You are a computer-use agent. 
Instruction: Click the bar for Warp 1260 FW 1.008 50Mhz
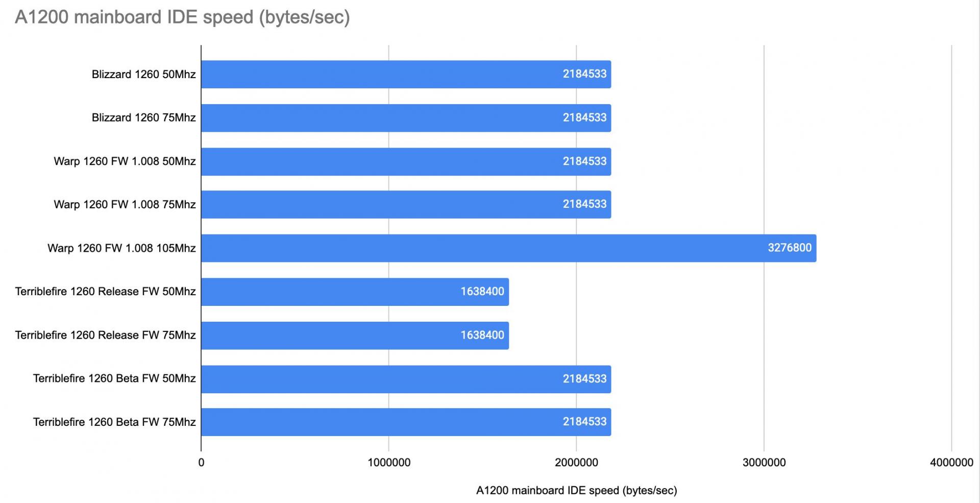pos(406,161)
